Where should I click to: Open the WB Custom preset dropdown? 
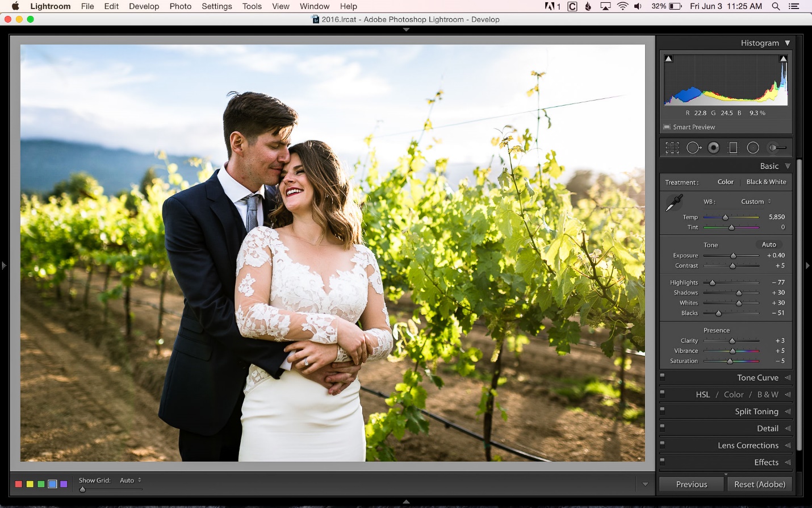coord(756,202)
